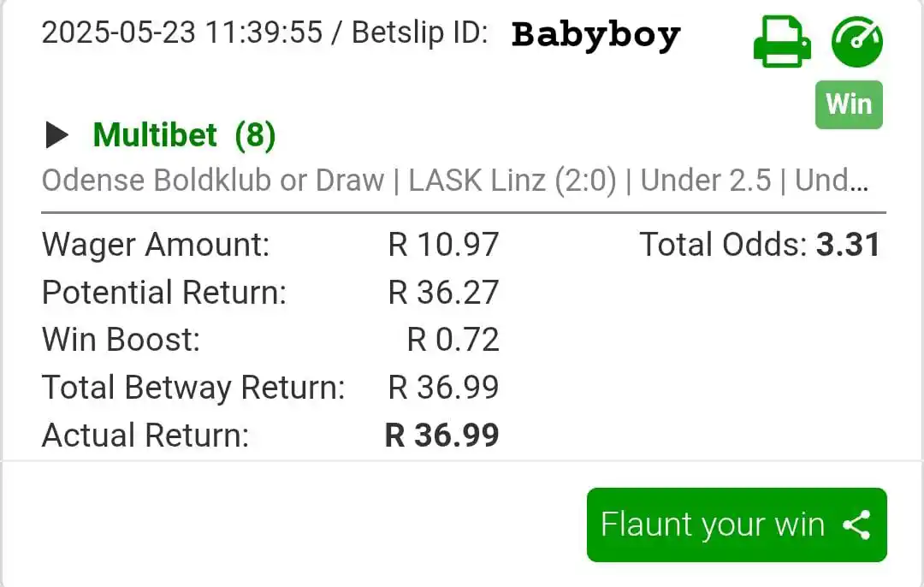
Task: Click the green Win status badge
Action: tap(849, 104)
